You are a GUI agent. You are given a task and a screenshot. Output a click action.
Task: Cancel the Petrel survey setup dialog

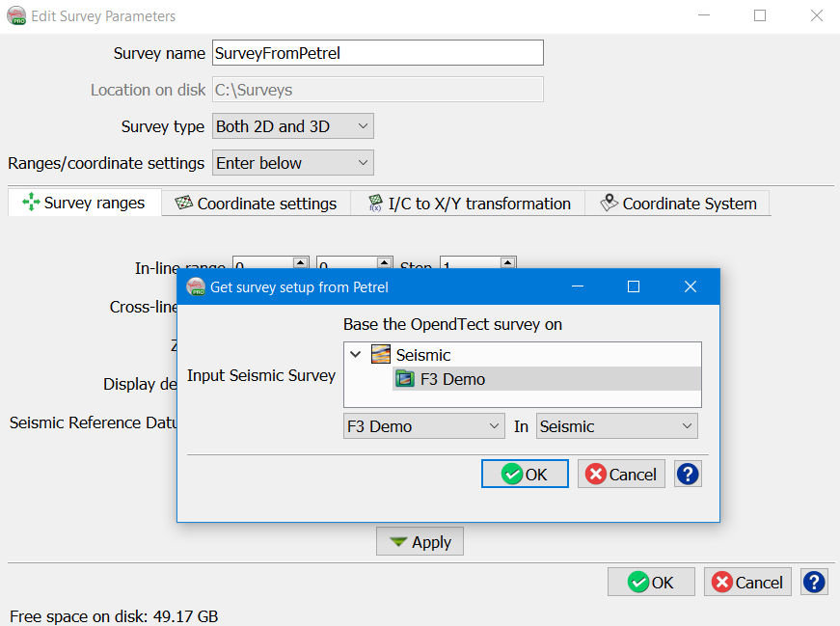[x=621, y=474]
